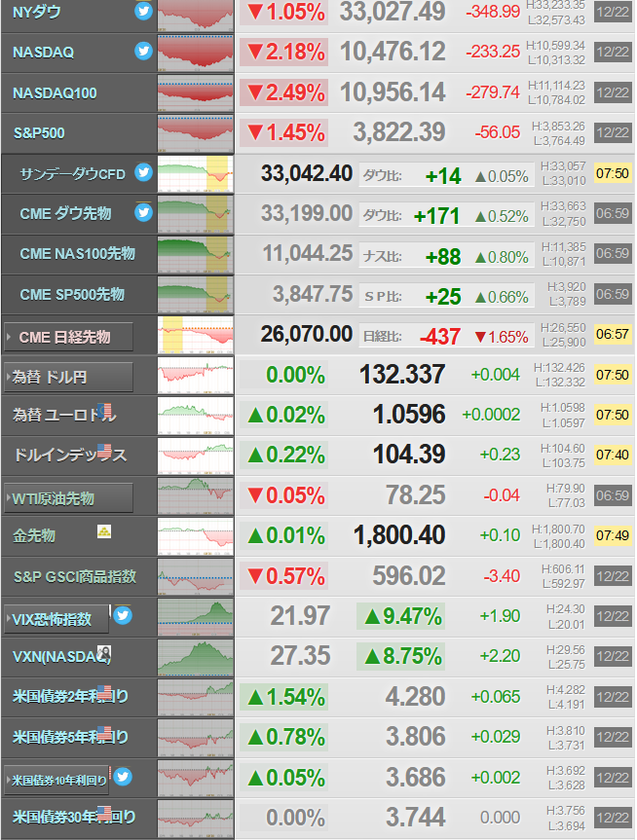Expand the 為替 ドル円 button
This screenshot has width=637, height=840.
click(68, 377)
